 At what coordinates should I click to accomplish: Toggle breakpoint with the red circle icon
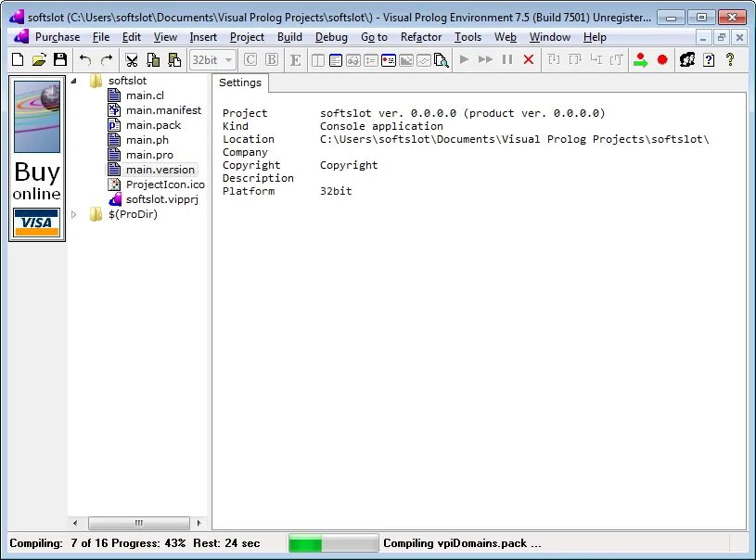tap(662, 59)
